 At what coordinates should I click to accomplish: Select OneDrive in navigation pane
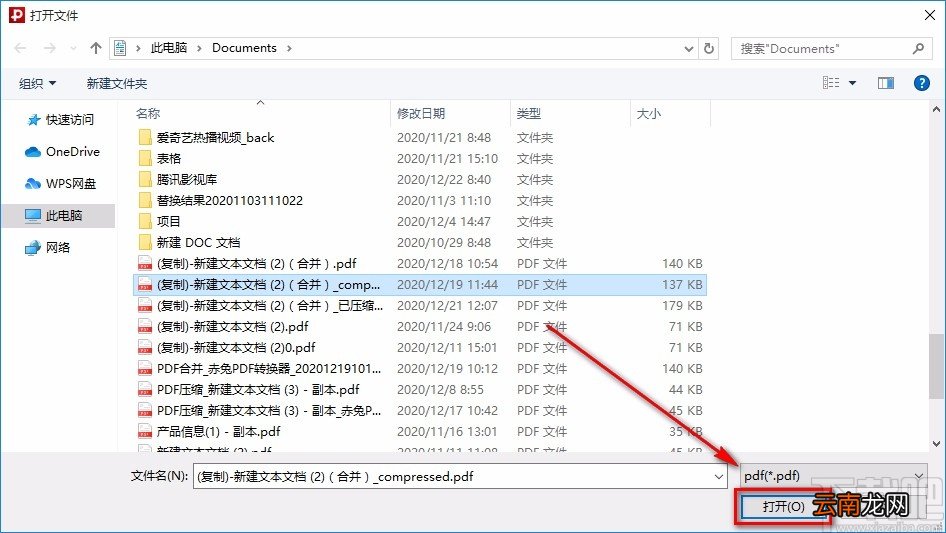coord(62,152)
